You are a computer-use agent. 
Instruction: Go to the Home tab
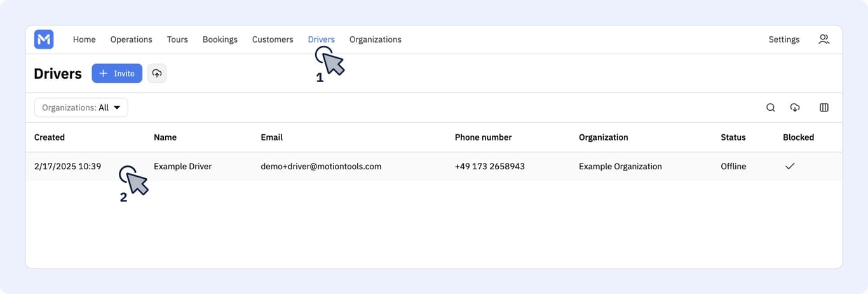84,39
